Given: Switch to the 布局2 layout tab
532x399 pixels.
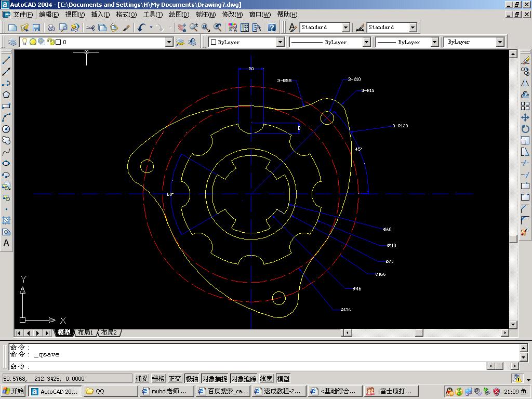Looking at the screenshot, I should click(x=109, y=332).
